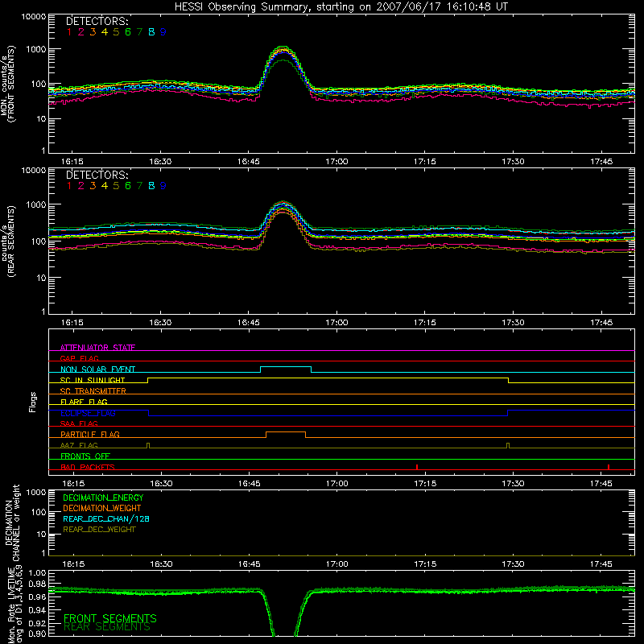Click the "REAR_DEC_WEIGHT" legend entry
644x644 pixels.
(x=99, y=530)
